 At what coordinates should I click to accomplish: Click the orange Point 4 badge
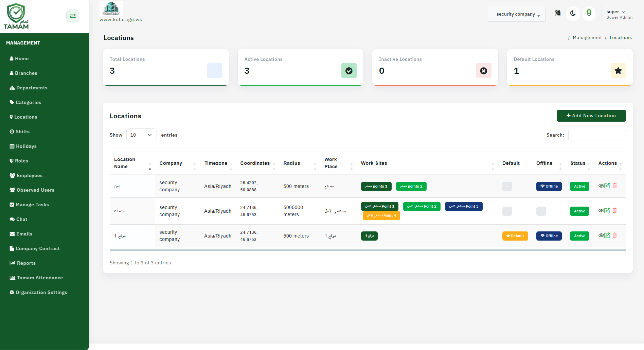coord(381,215)
